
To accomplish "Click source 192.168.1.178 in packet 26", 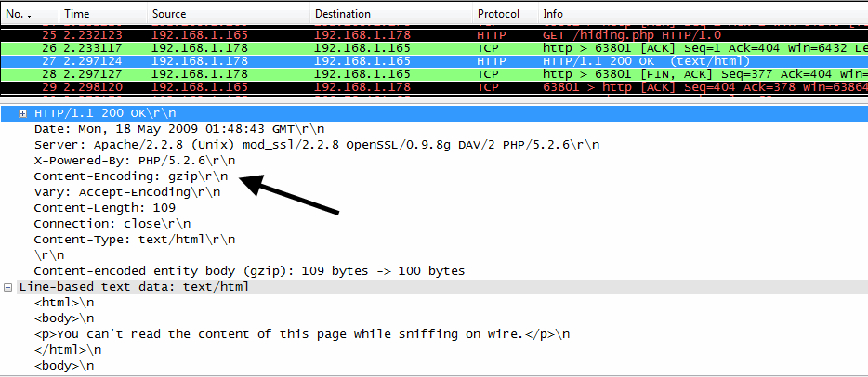I will pos(199,48).
